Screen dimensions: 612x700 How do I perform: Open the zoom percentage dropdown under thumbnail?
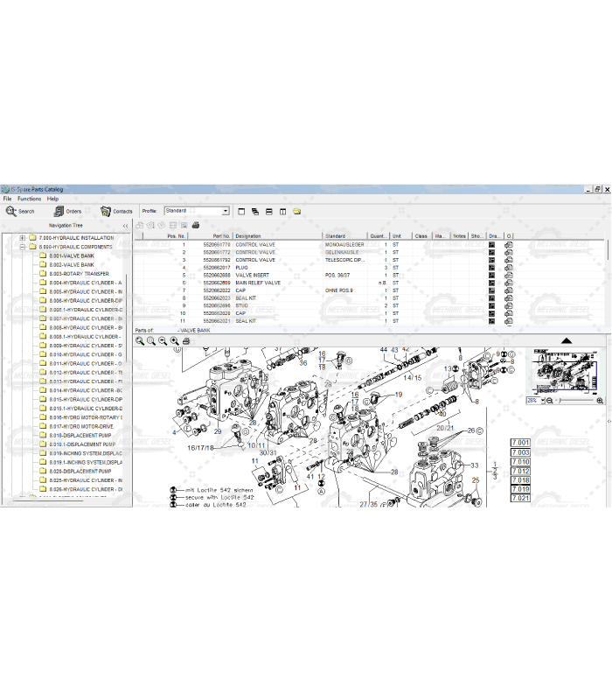(x=543, y=400)
